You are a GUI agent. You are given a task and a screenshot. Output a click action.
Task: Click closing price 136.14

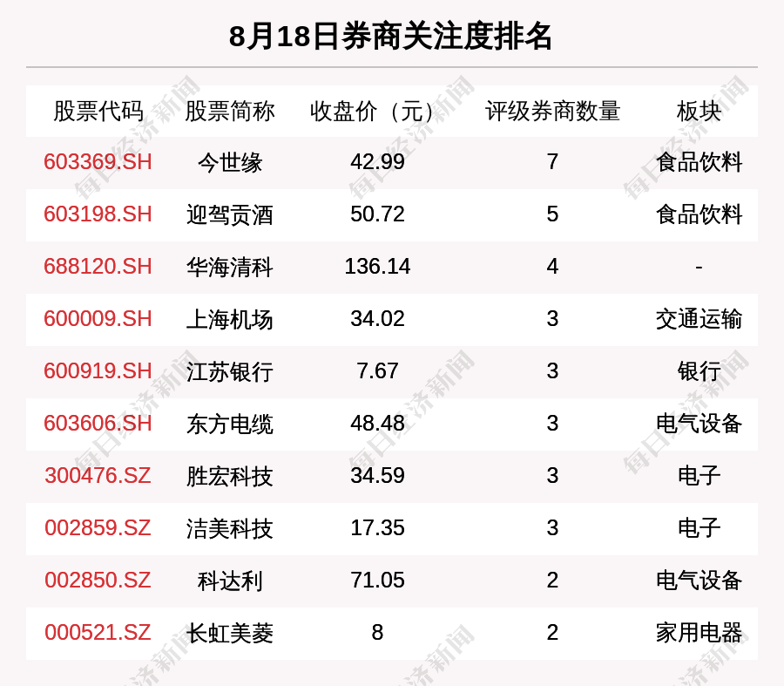point(377,266)
